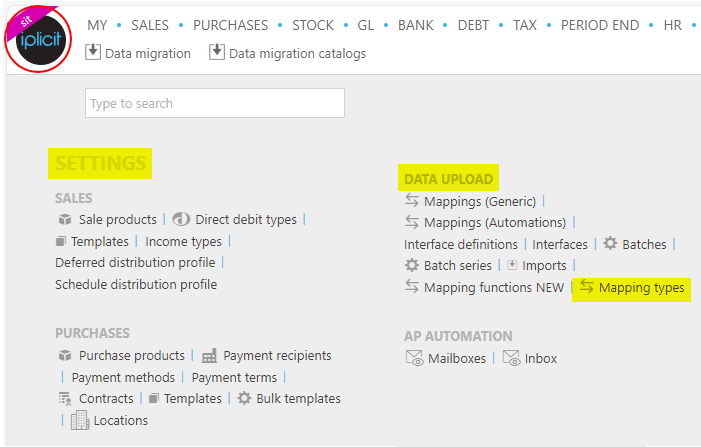
Task: Click the Payment recipients factory icon
Action: [209, 356]
